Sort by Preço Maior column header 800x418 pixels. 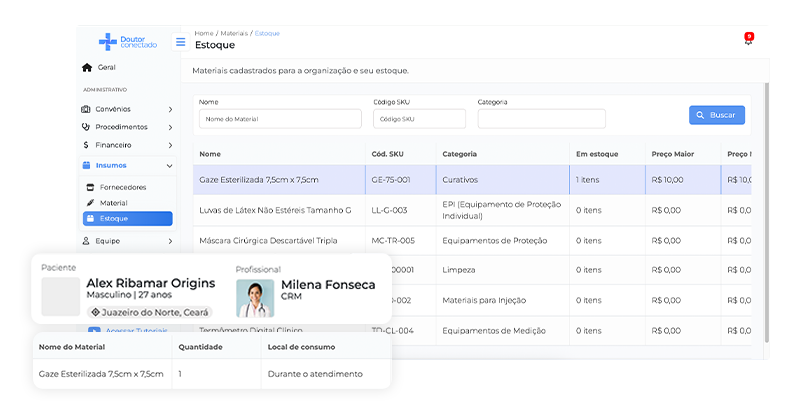[x=673, y=154]
